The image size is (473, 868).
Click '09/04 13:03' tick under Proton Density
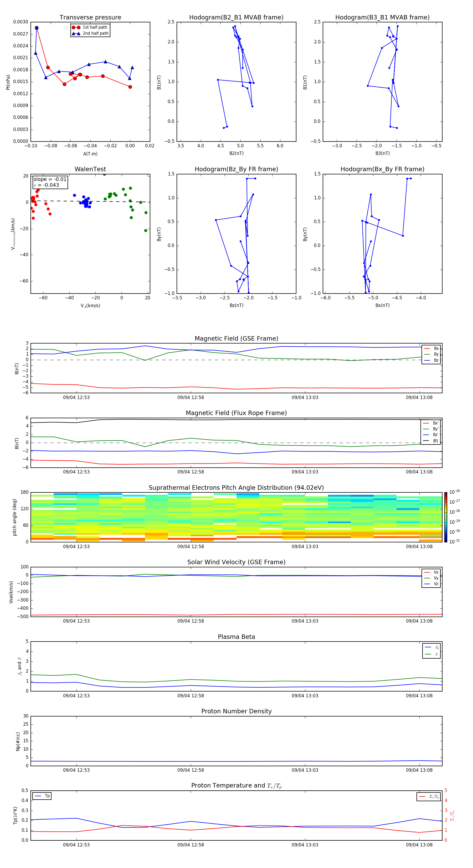click(305, 770)
